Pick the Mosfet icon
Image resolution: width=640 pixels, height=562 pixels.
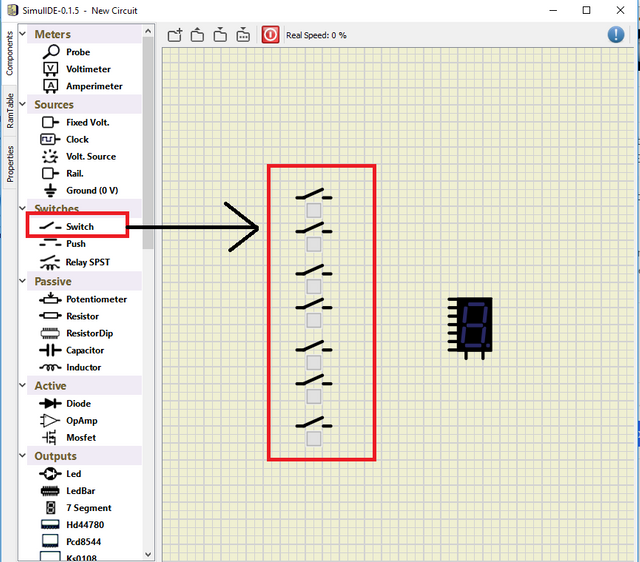coord(50,438)
